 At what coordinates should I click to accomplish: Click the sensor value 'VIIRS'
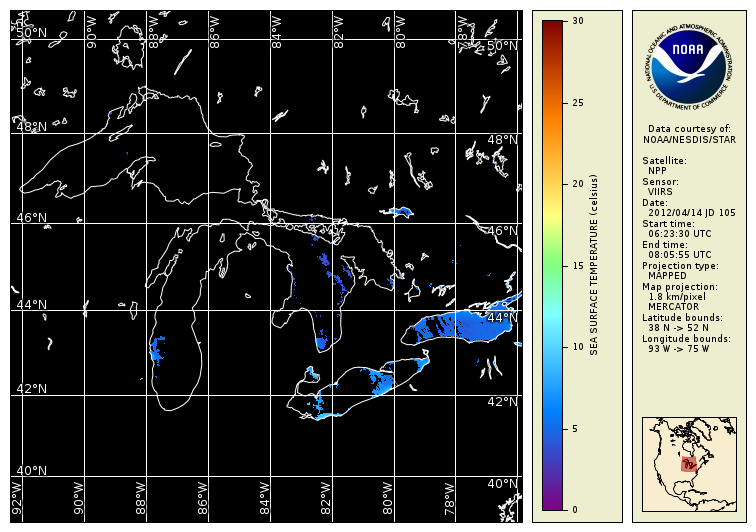point(660,192)
